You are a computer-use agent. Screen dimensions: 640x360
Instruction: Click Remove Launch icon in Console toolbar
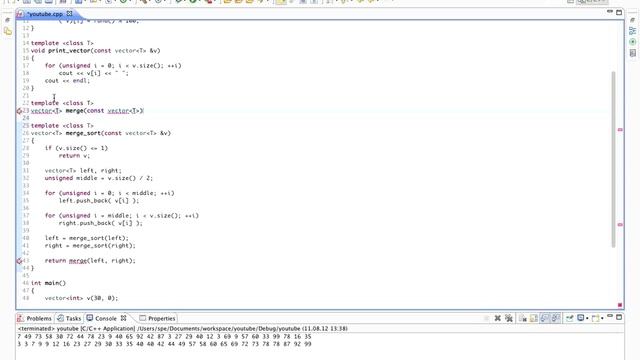pos(498,318)
